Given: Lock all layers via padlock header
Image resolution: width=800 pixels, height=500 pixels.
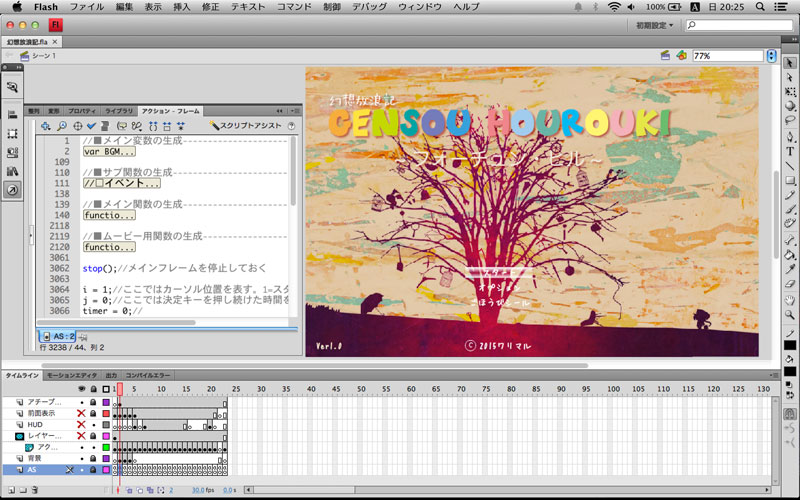Looking at the screenshot, I should tap(93, 389).
